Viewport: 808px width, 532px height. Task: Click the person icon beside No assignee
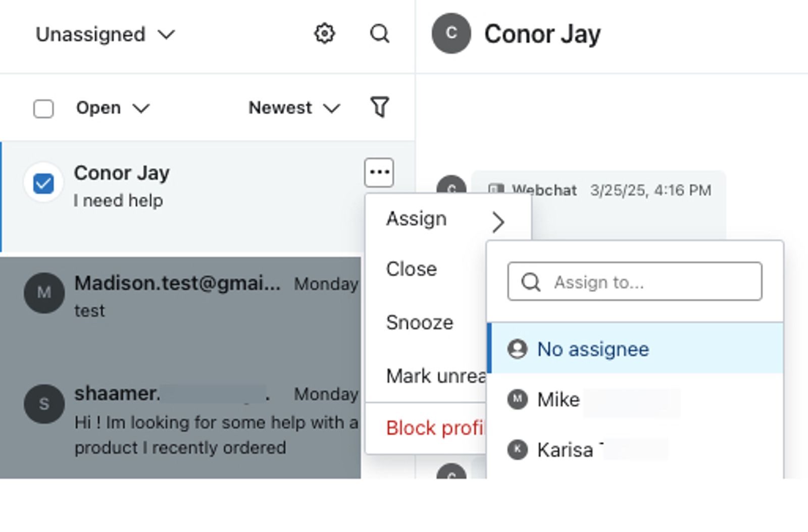coord(517,349)
